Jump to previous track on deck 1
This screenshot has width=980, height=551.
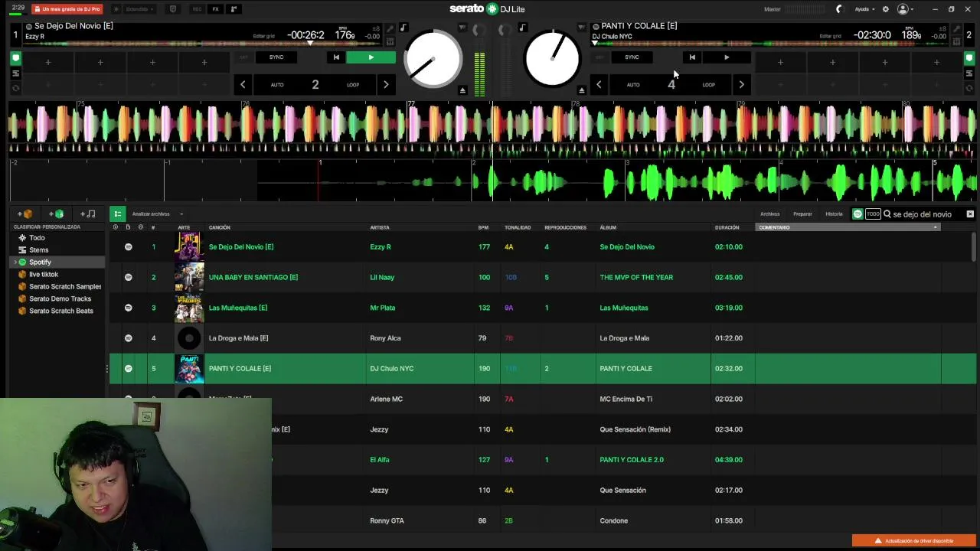pyautogui.click(x=335, y=57)
